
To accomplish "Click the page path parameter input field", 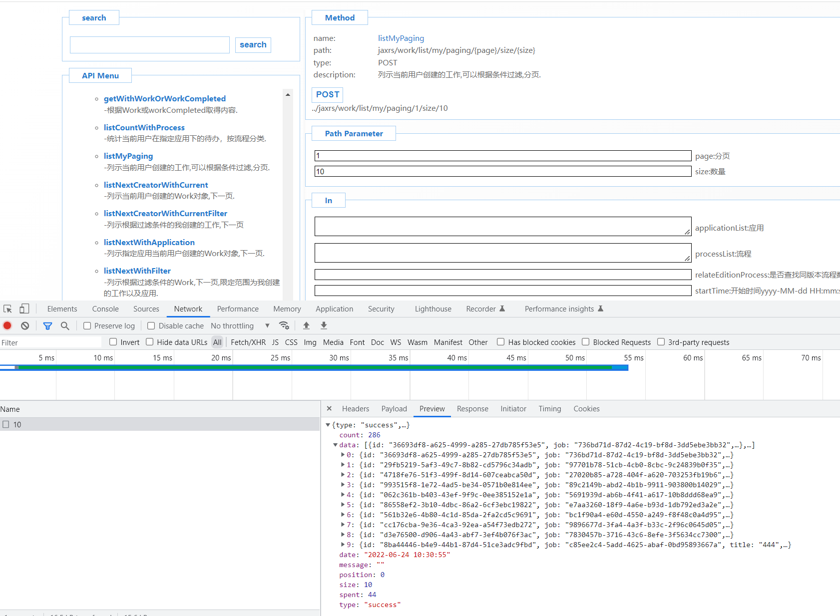I will [502, 156].
